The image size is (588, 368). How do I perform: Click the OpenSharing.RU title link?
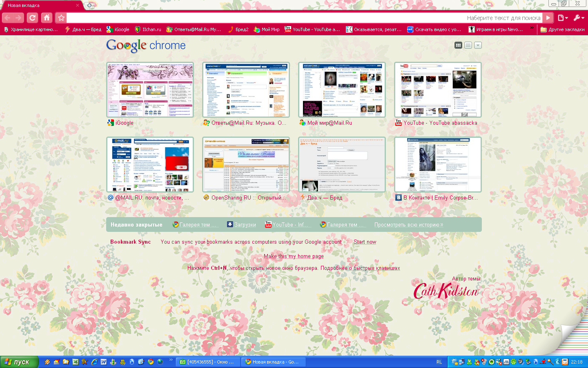249,197
